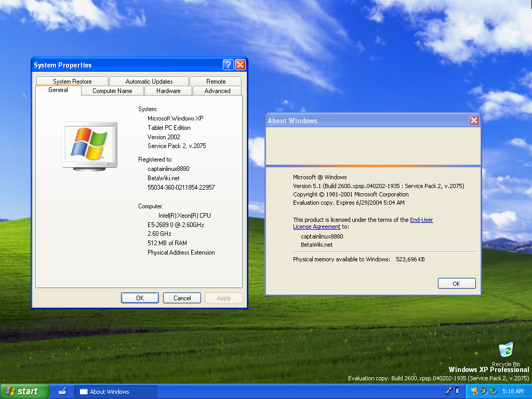Viewport: 532px width, 399px height.
Task: Click the Windows activation keys tray icon
Action: click(474, 391)
